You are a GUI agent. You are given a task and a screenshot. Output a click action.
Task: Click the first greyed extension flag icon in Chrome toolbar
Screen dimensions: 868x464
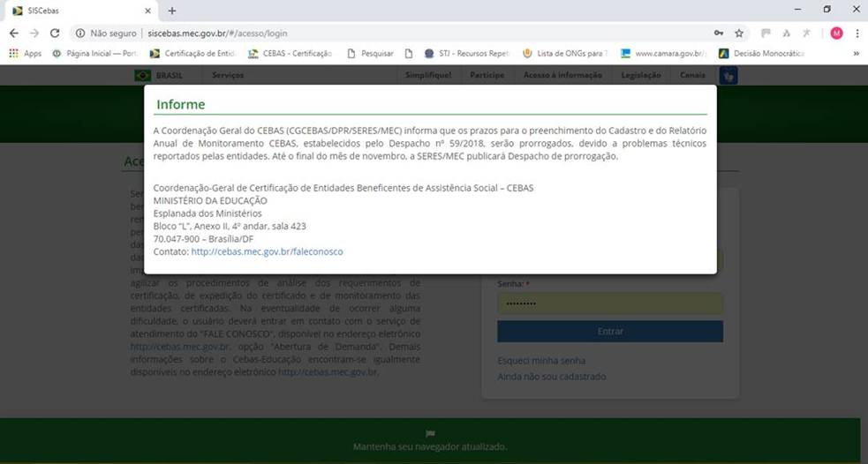pos(766,34)
